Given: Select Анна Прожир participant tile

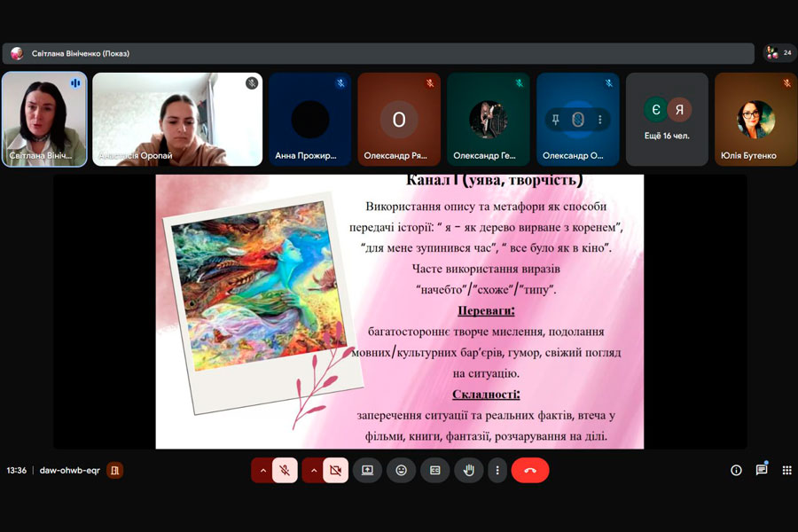Looking at the screenshot, I should point(310,119).
